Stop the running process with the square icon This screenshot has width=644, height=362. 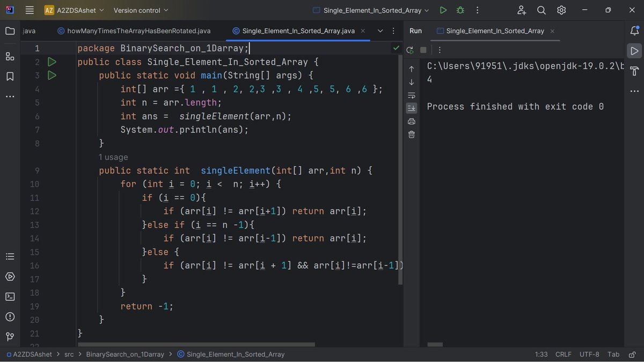coord(423,50)
